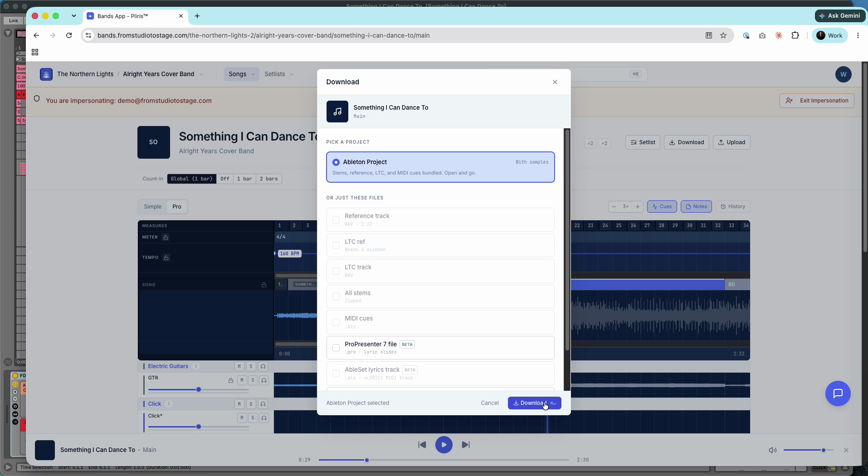Switch to the Pro view tab
Image resolution: width=868 pixels, height=476 pixels.
click(x=177, y=207)
